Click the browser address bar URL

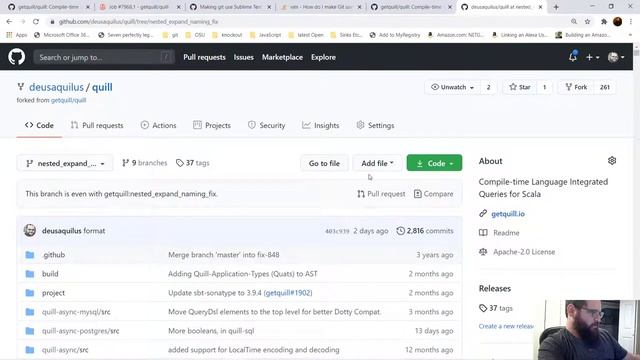(139, 22)
